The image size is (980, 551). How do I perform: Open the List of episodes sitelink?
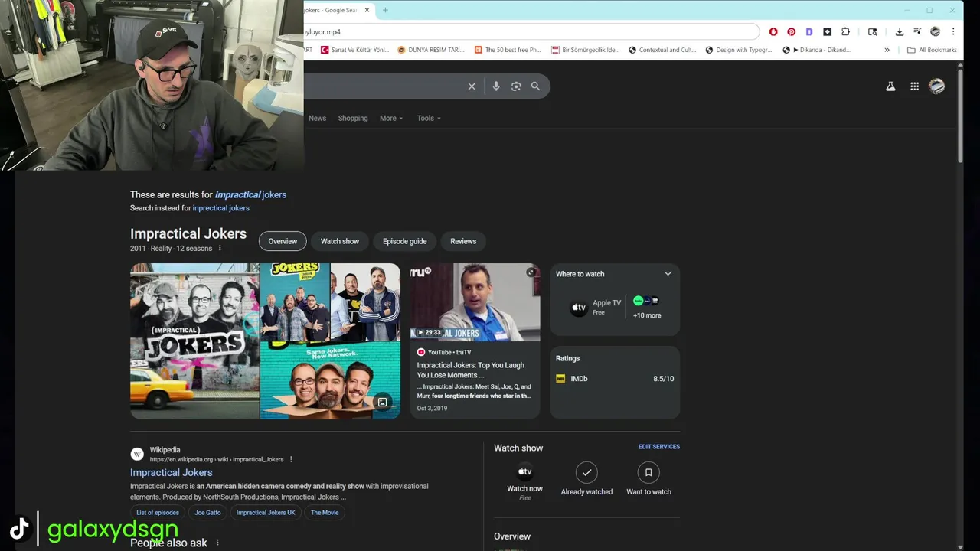tap(158, 513)
